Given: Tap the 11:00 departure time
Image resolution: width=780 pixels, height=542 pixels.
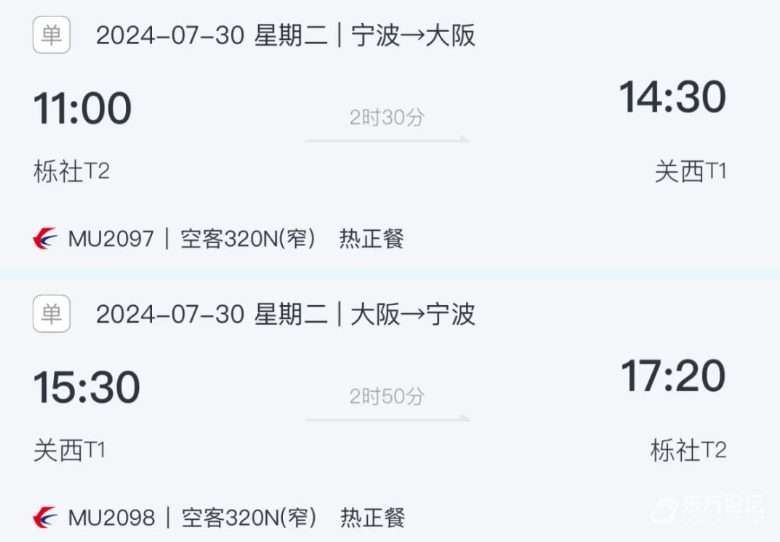Looking at the screenshot, I should [82, 108].
